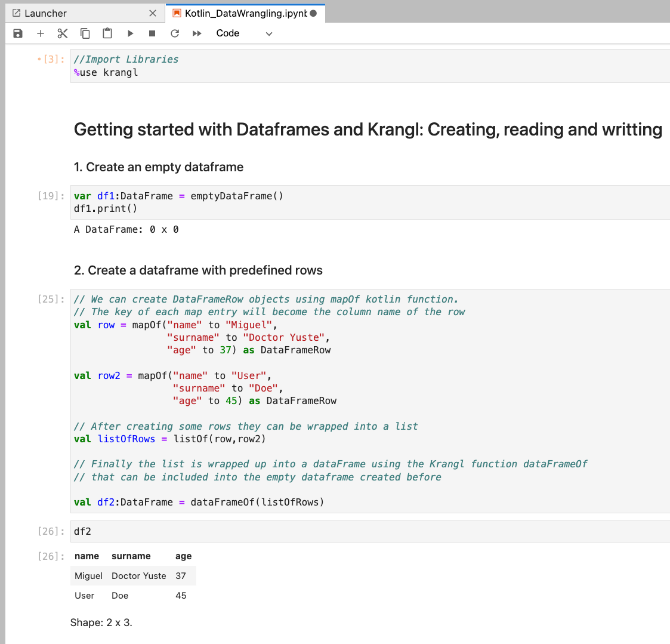
Task: Close the Launcher tab
Action: tap(153, 13)
